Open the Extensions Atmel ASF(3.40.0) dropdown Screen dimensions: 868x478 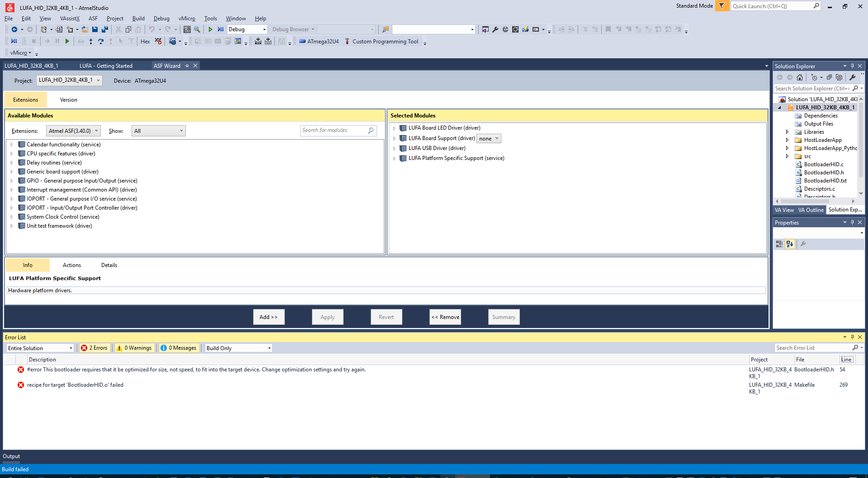coord(73,131)
